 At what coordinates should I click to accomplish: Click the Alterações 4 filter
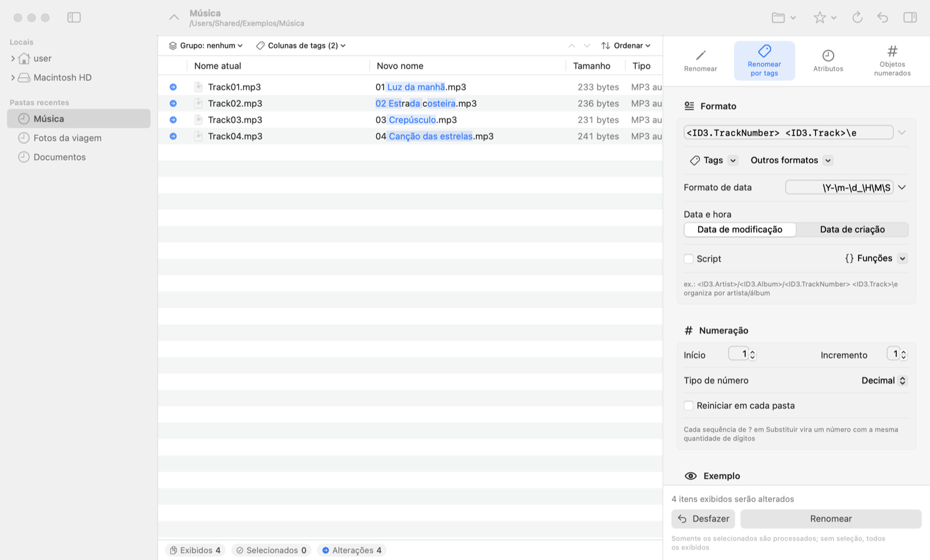pyautogui.click(x=352, y=550)
